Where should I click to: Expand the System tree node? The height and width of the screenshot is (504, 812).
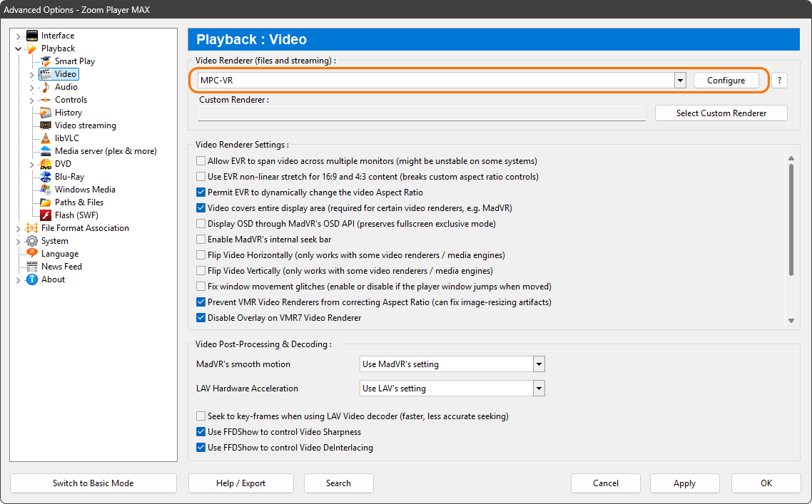tap(18, 242)
